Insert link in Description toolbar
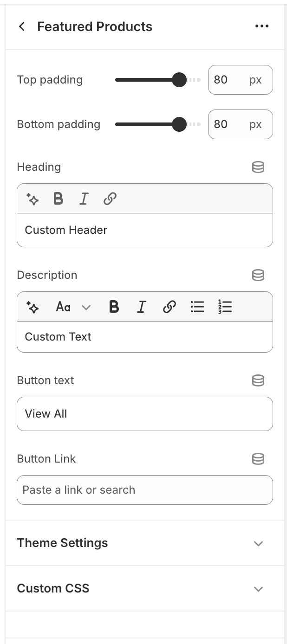The image size is (287, 644). [170, 307]
